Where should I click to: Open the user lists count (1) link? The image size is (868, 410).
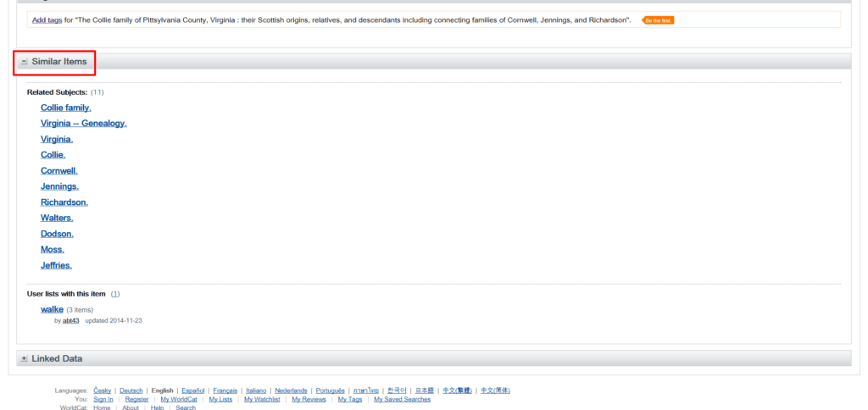pyautogui.click(x=115, y=294)
